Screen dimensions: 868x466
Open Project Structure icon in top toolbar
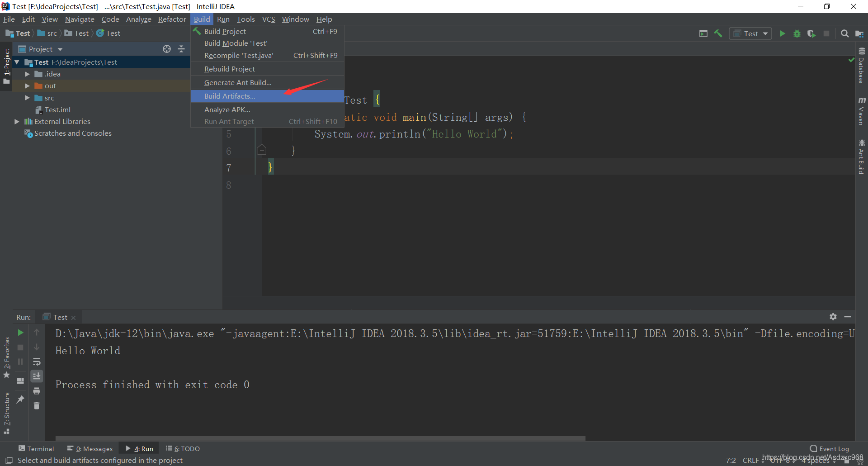[x=859, y=33]
